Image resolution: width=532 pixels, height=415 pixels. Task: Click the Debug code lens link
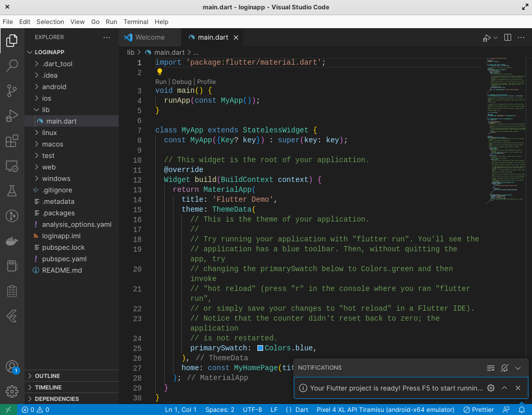[x=181, y=82]
